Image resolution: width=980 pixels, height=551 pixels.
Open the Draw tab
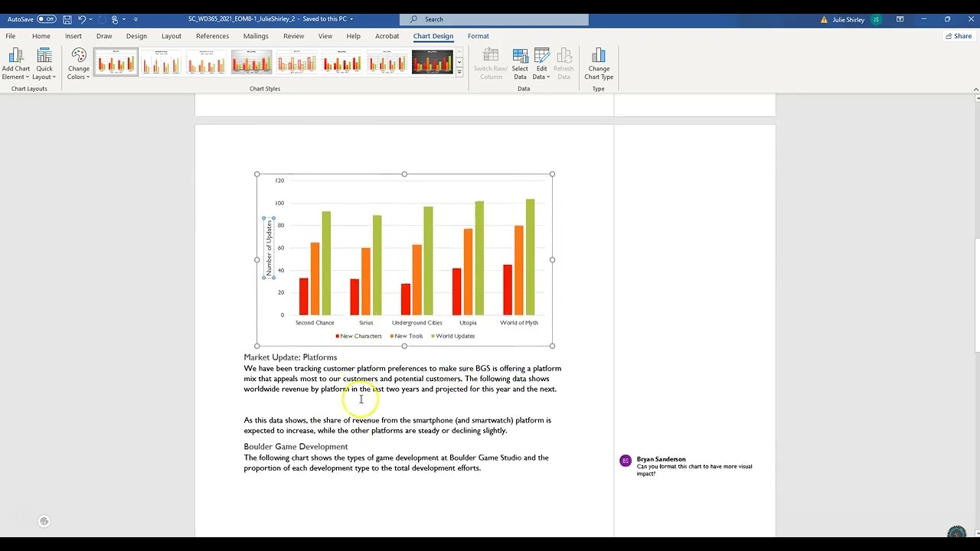(x=104, y=36)
